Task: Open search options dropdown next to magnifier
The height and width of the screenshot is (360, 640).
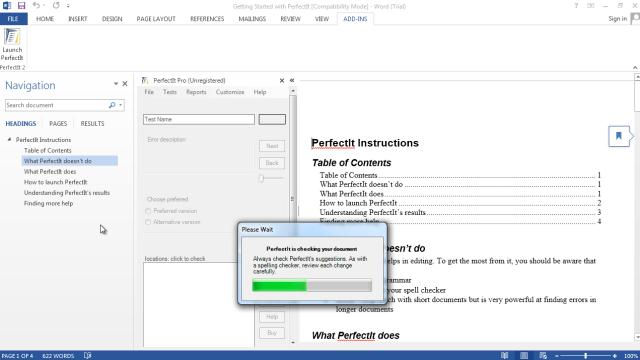Action: point(120,105)
